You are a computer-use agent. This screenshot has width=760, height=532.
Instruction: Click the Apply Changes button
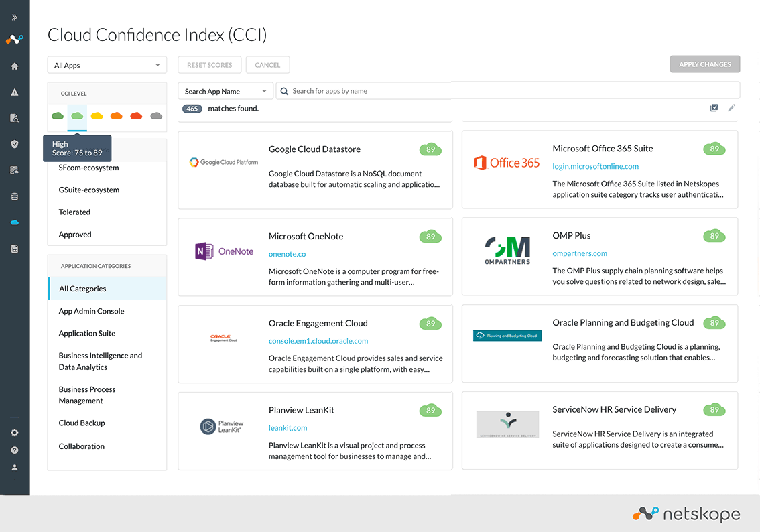(705, 64)
